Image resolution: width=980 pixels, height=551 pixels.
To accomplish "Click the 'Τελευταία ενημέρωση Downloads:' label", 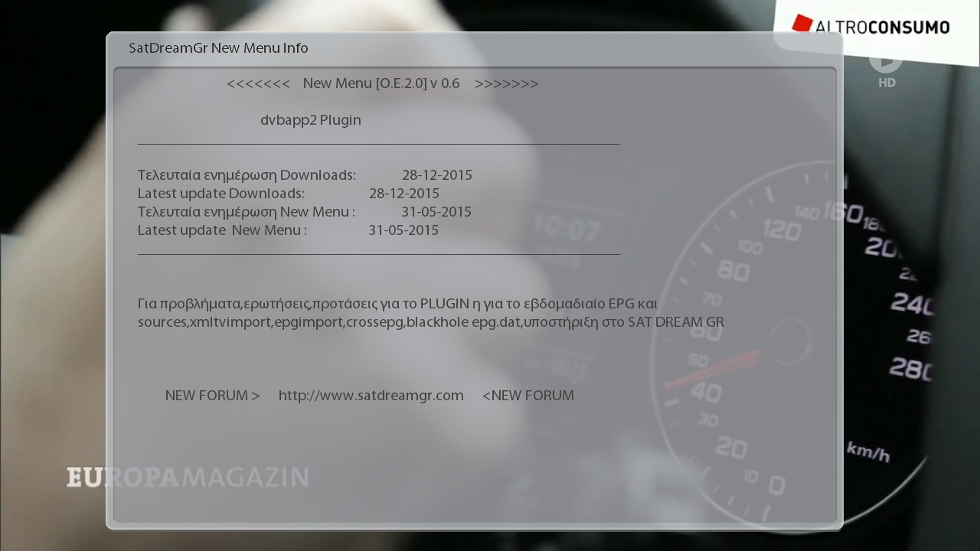I will 247,175.
